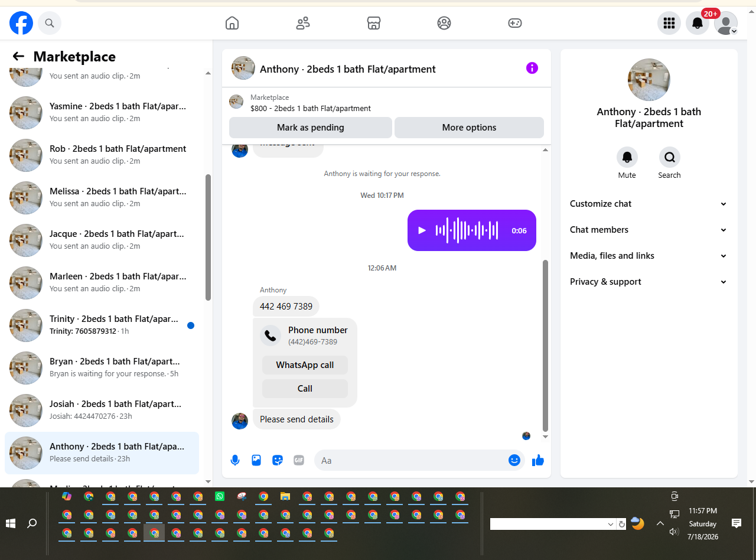Open the Facebook search magnifier
Image resolution: width=756 pixels, height=560 pixels.
(50, 23)
